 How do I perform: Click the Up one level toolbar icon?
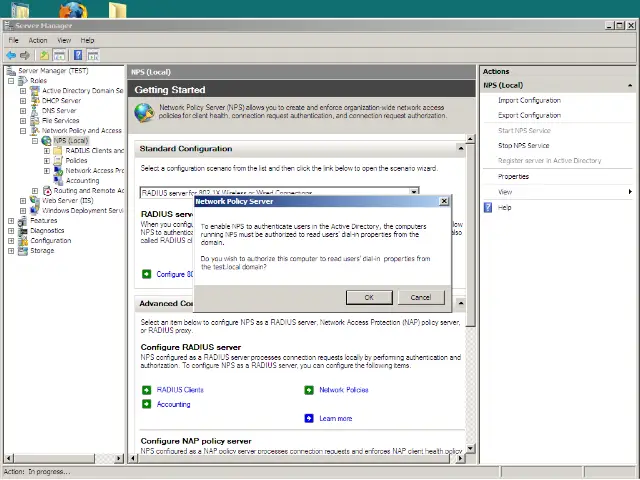pos(44,55)
